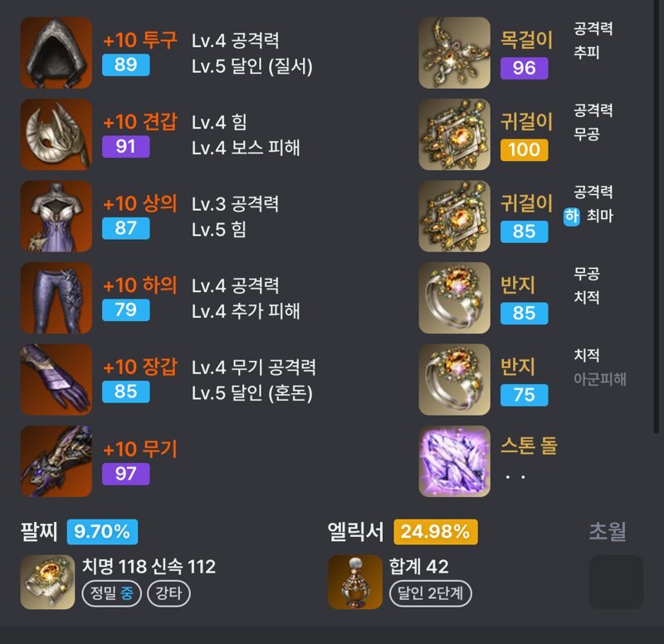Click the ring icon with quality 75

(454, 379)
